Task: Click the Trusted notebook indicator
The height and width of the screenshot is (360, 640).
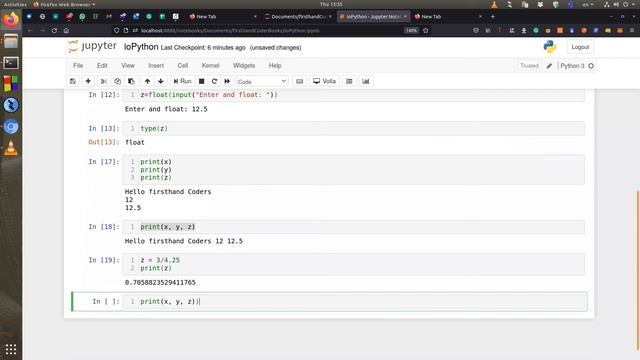Action: (x=529, y=66)
